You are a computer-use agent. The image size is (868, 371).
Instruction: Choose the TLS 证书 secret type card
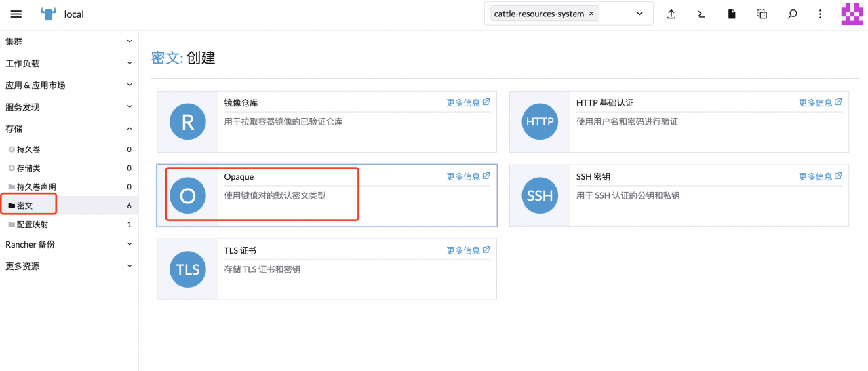(326, 269)
